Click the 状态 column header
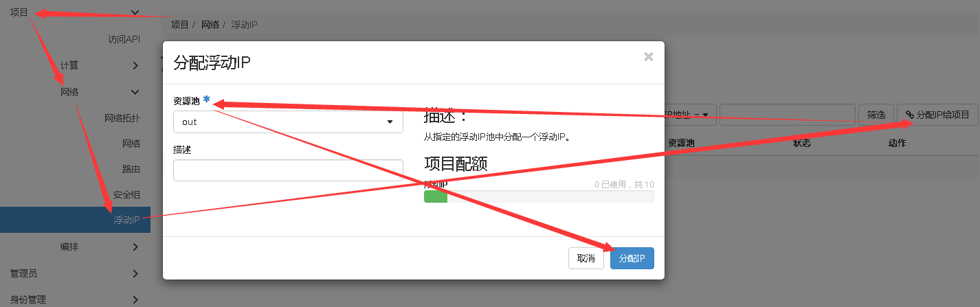 pyautogui.click(x=801, y=144)
